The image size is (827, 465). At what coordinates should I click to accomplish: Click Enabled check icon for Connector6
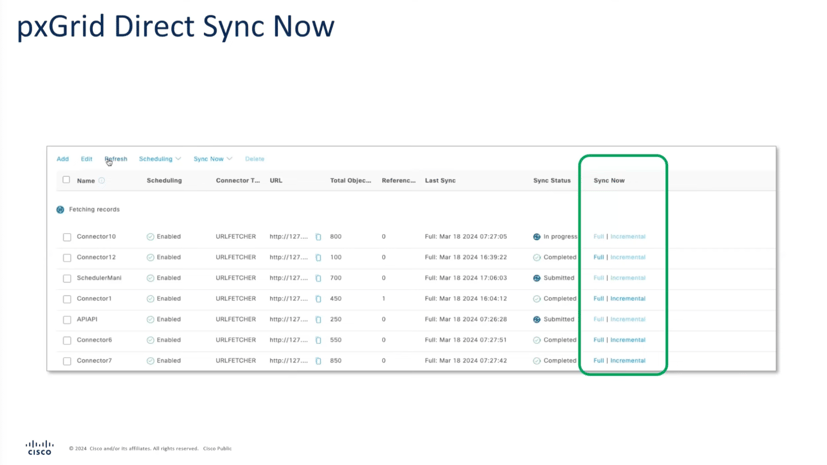click(150, 340)
